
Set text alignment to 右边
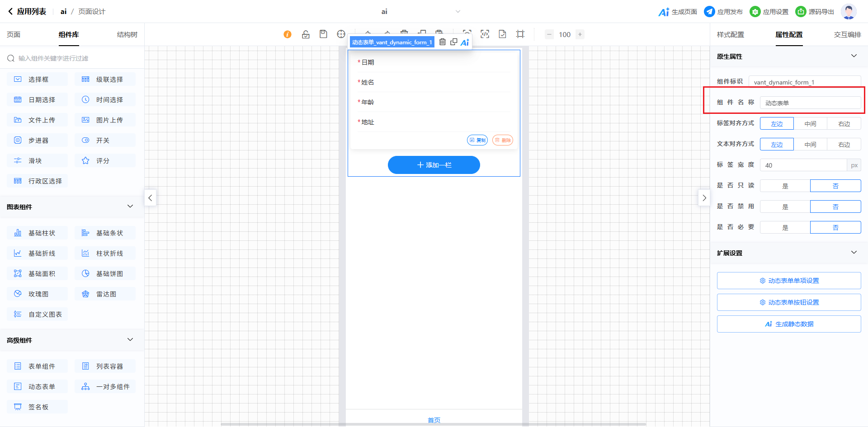tap(844, 145)
